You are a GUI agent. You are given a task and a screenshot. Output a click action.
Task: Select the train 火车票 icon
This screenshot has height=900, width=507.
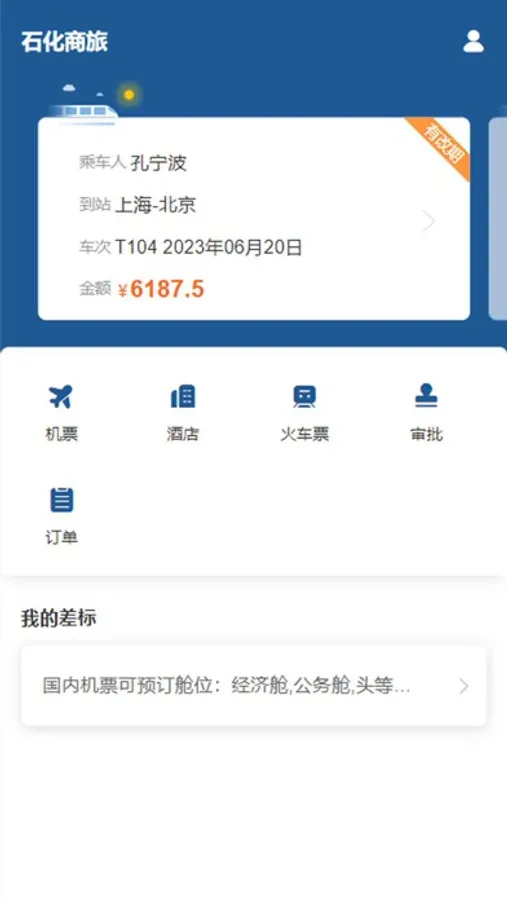point(304,397)
